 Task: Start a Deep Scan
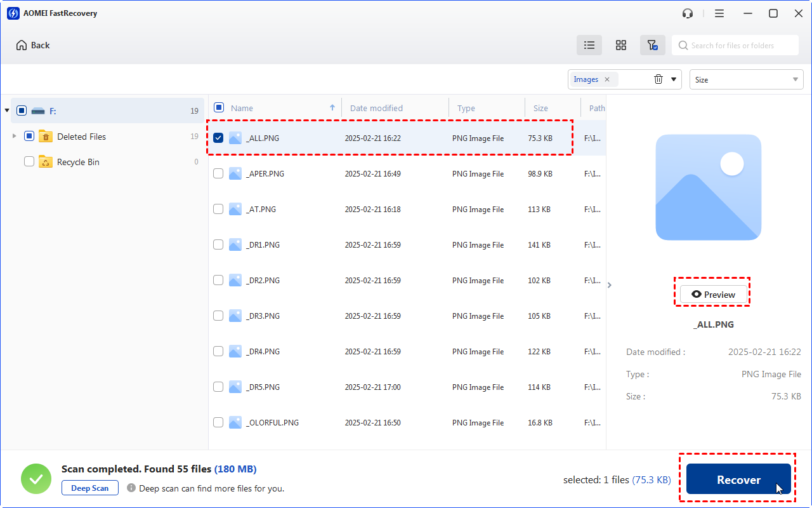89,488
